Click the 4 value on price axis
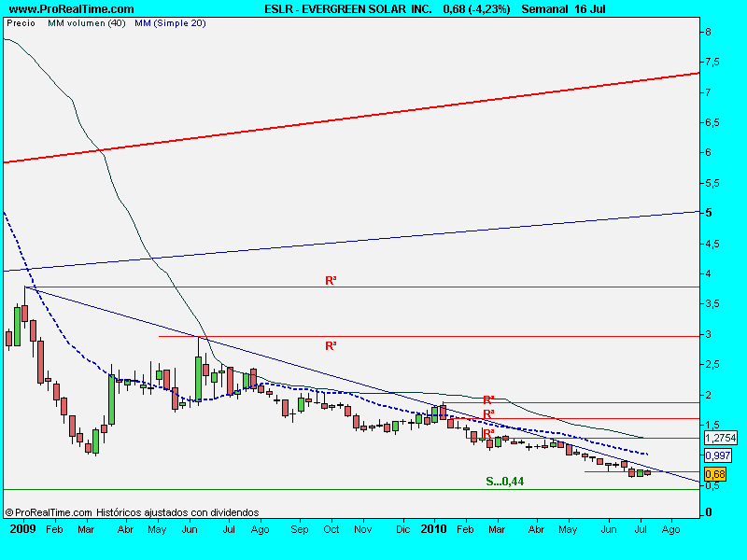This screenshot has height=560, width=747. tap(709, 273)
